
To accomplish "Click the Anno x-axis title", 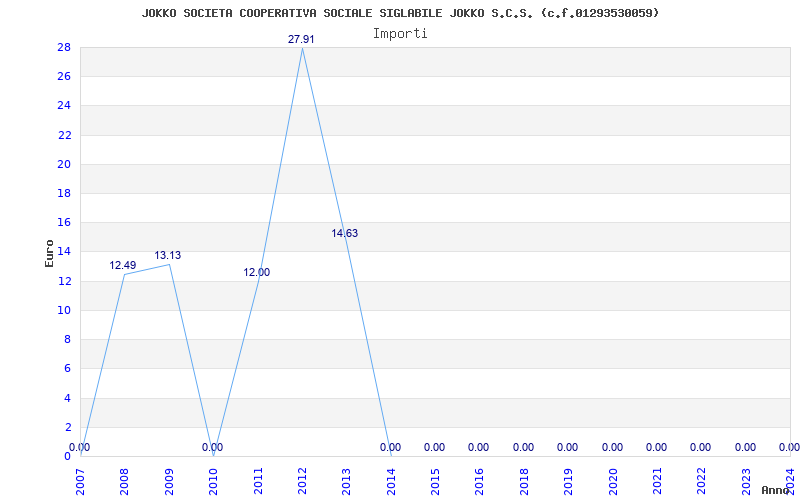I will point(776,490).
